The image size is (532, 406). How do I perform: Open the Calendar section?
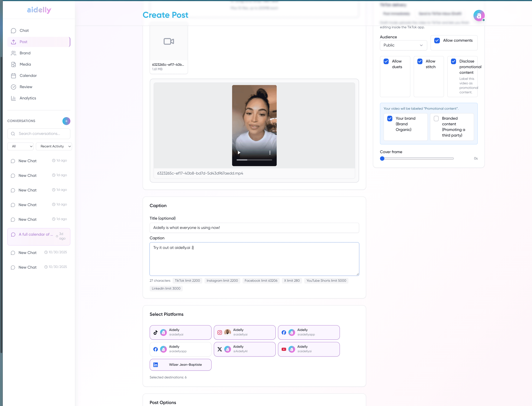(x=28, y=75)
